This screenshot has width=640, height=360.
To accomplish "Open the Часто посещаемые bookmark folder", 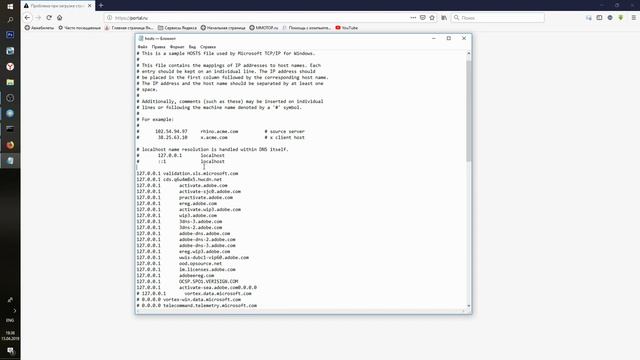I will coord(79,28).
